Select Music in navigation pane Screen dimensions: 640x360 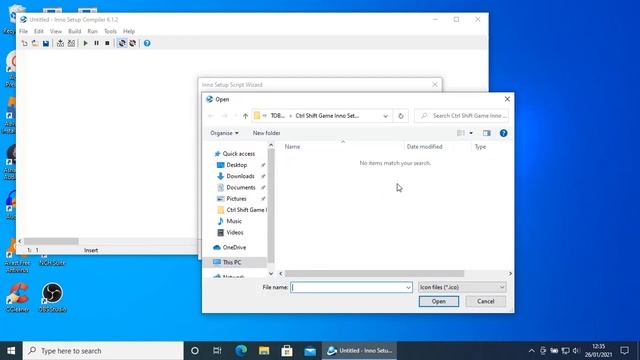tap(233, 221)
